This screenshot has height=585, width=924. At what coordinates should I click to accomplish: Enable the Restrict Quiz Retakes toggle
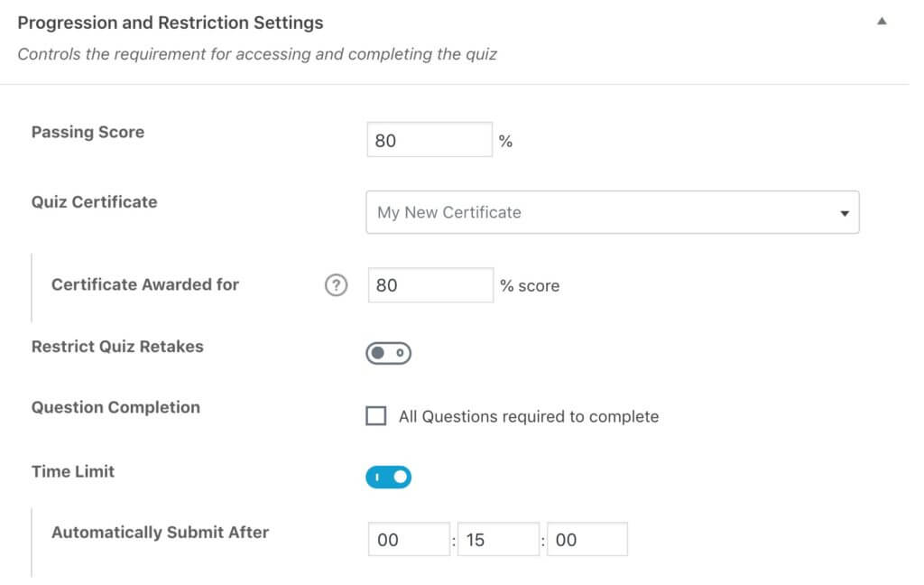388,354
